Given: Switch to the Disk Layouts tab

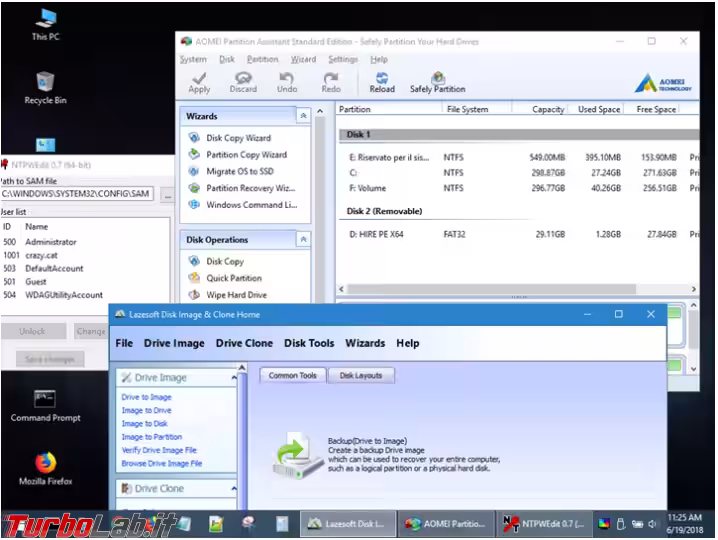Looking at the screenshot, I should tap(361, 376).
